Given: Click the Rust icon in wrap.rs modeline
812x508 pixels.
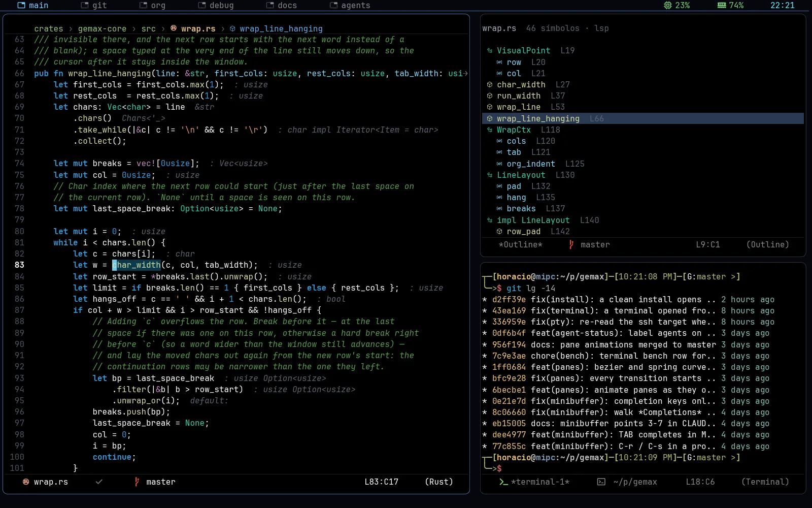Looking at the screenshot, I should point(26,482).
